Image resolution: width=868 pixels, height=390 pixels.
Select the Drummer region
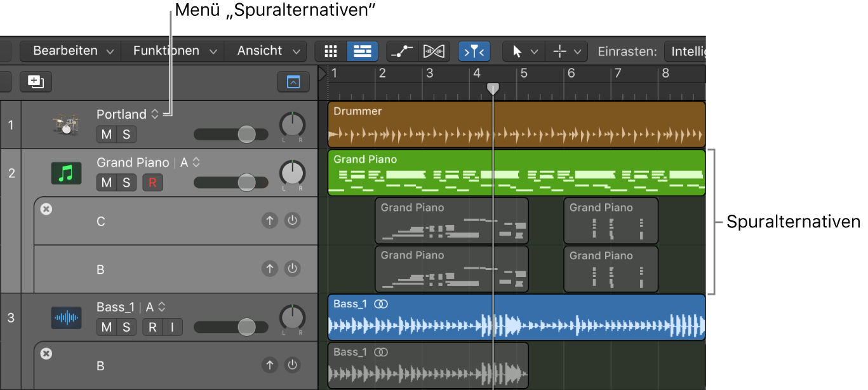point(516,124)
